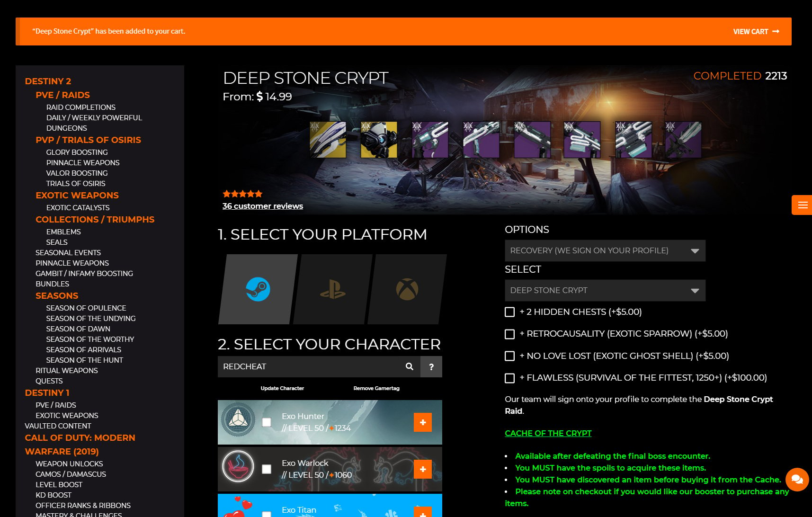Check the Retrocausality exotic sparrow option
This screenshot has height=517, width=812.
pyautogui.click(x=509, y=334)
